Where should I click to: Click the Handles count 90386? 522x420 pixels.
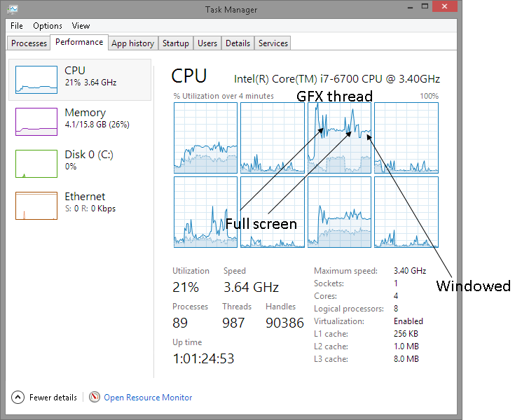(x=284, y=323)
